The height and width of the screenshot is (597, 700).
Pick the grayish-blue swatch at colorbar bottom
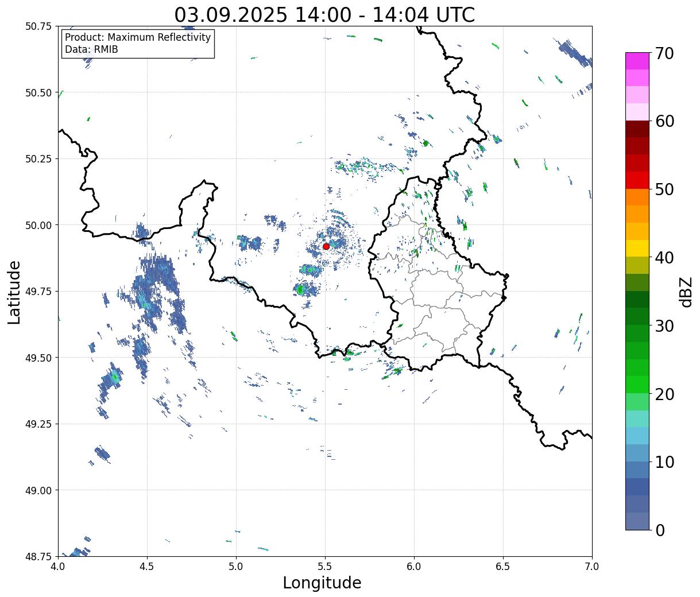[637, 521]
